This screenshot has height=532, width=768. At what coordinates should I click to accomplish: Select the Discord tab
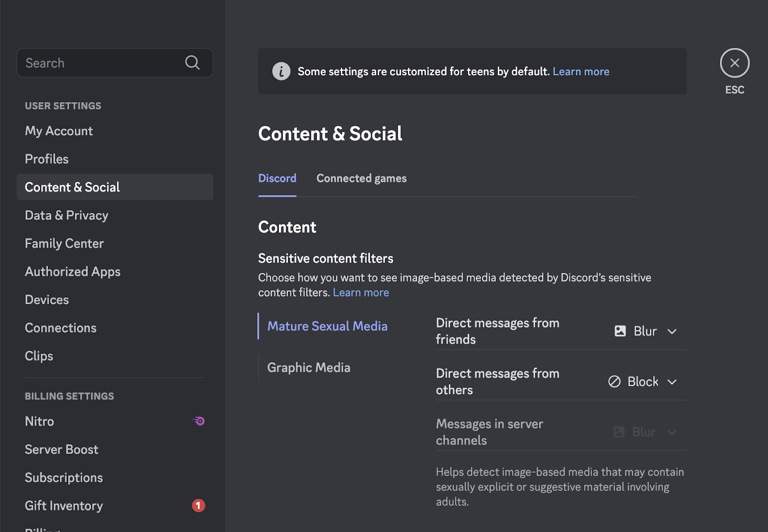(277, 178)
